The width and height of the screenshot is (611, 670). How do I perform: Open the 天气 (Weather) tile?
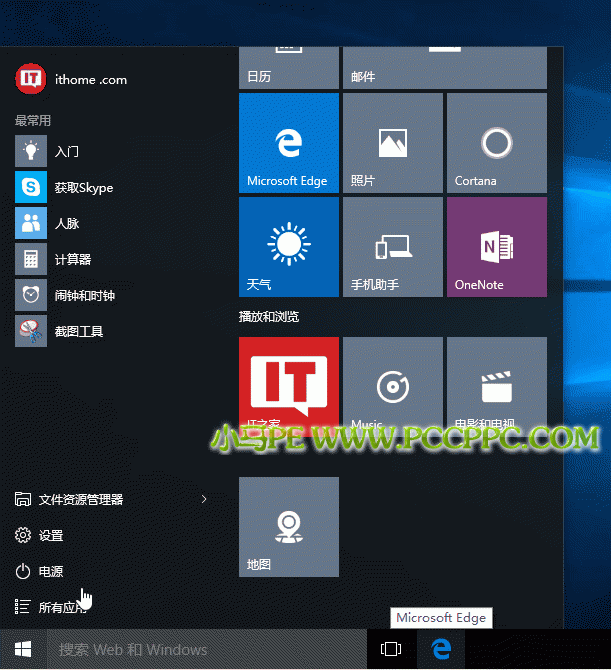(x=289, y=247)
